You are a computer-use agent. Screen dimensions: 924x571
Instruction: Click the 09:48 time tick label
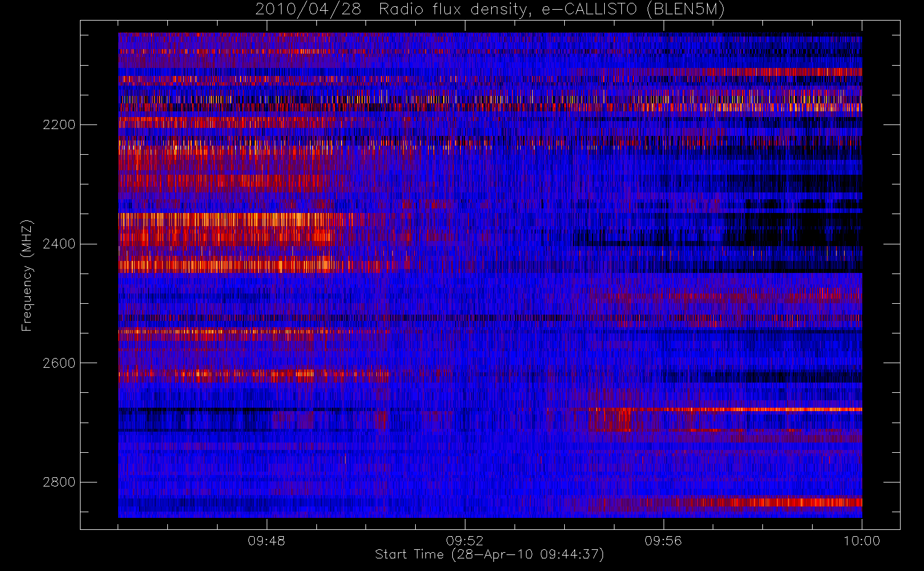(267, 541)
